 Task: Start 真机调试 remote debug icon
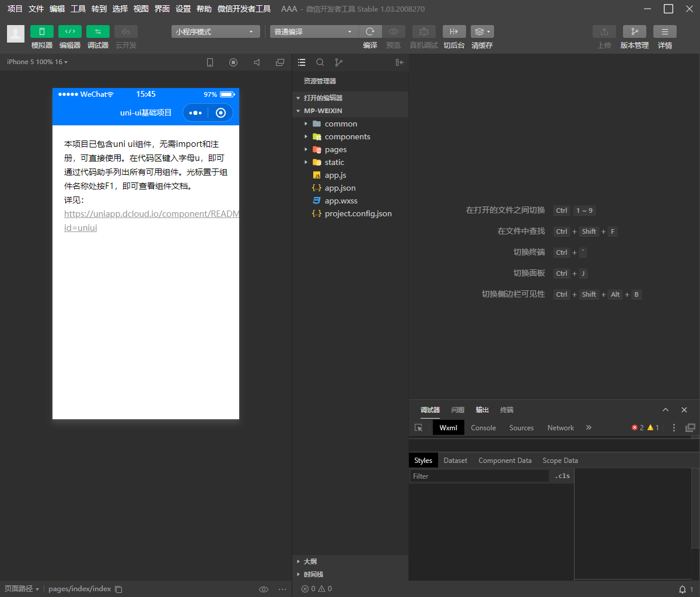(x=424, y=31)
